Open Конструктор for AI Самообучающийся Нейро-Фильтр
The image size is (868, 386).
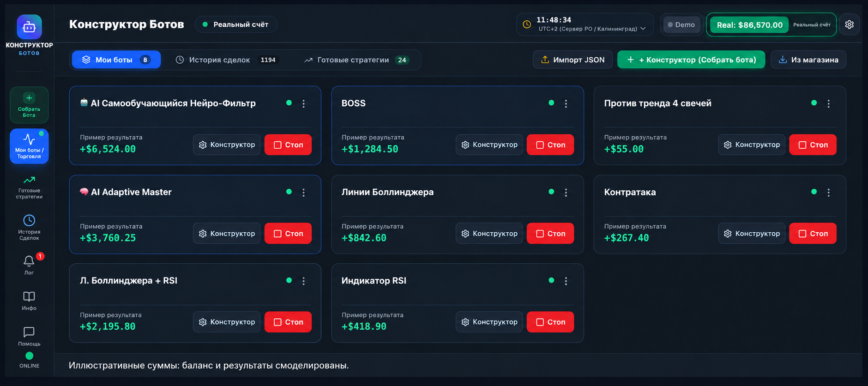pyautogui.click(x=227, y=145)
